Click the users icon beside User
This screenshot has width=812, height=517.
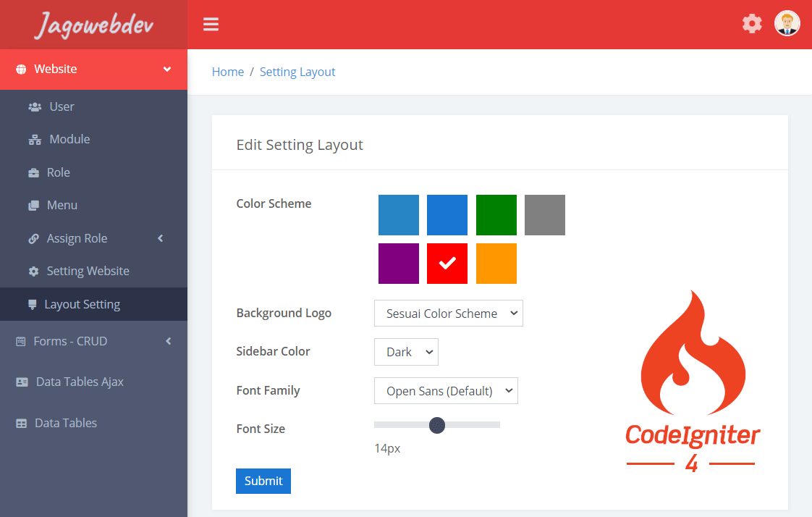35,107
